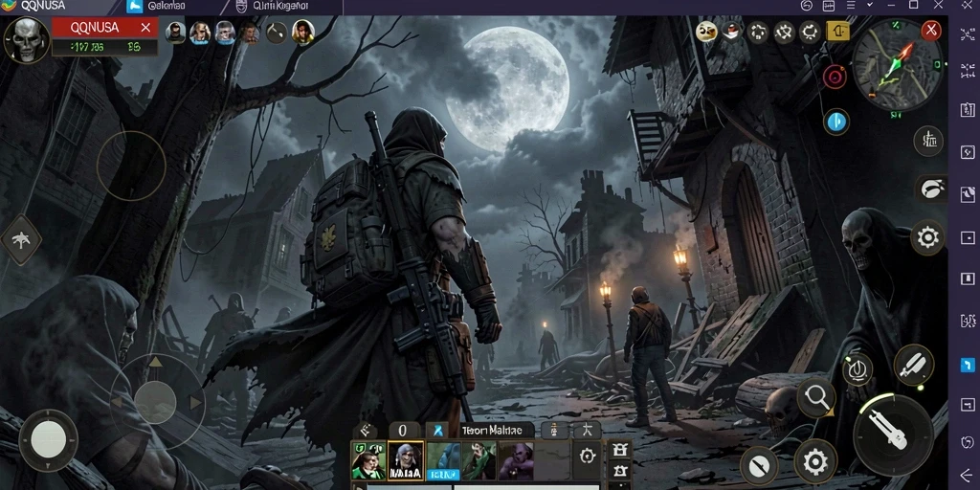Tap the knife melee attack button

914,365
